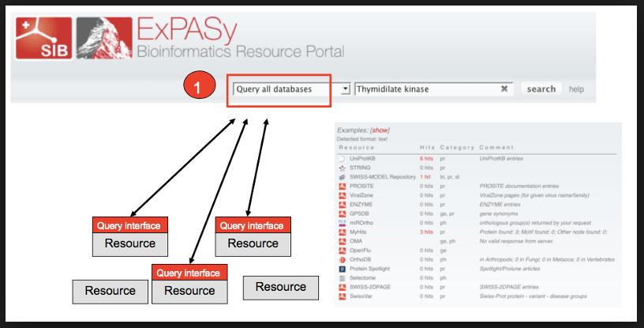Click the 'ENZYME entries' comment

(x=500, y=205)
